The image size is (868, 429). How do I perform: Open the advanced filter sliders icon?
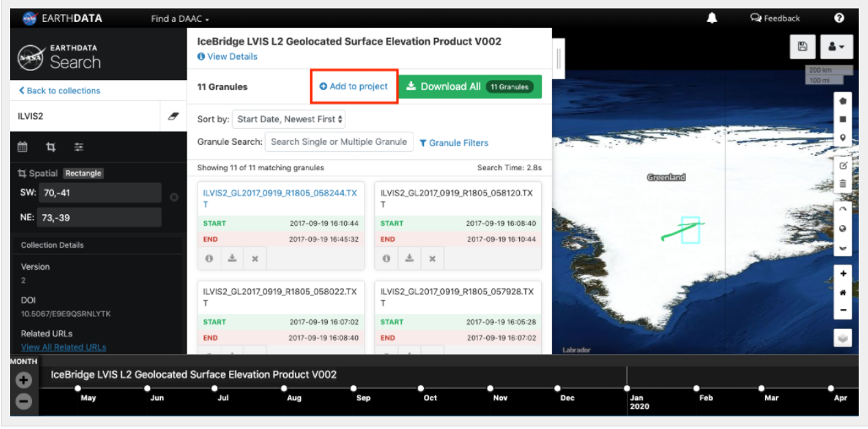[x=79, y=147]
